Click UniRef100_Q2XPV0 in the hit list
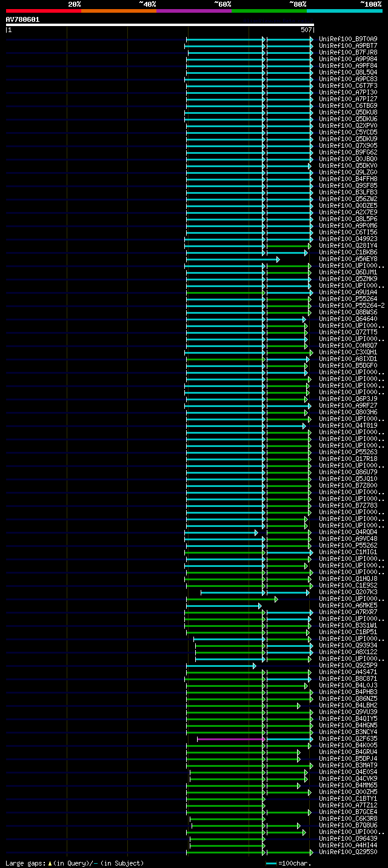The height and width of the screenshot is (868, 388). [x=348, y=126]
